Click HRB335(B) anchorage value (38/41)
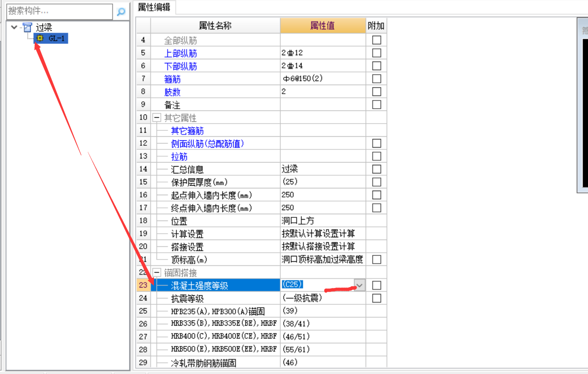This screenshot has height=374, width=588. pyautogui.click(x=323, y=324)
